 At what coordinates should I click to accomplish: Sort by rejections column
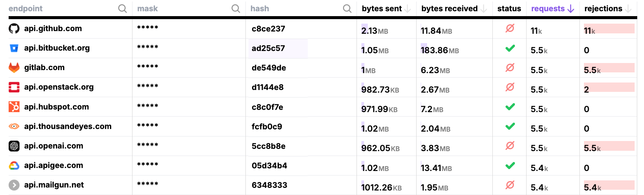[629, 9]
